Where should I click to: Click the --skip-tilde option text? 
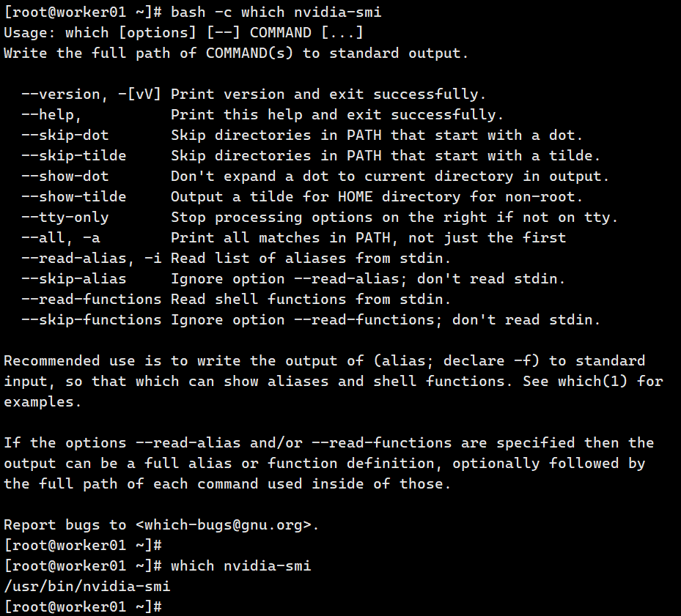click(74, 155)
